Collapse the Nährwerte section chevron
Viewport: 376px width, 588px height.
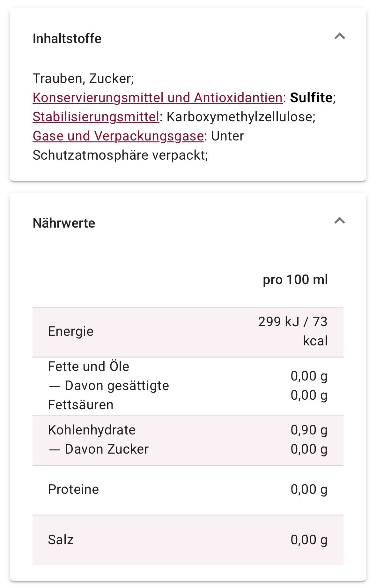click(340, 221)
